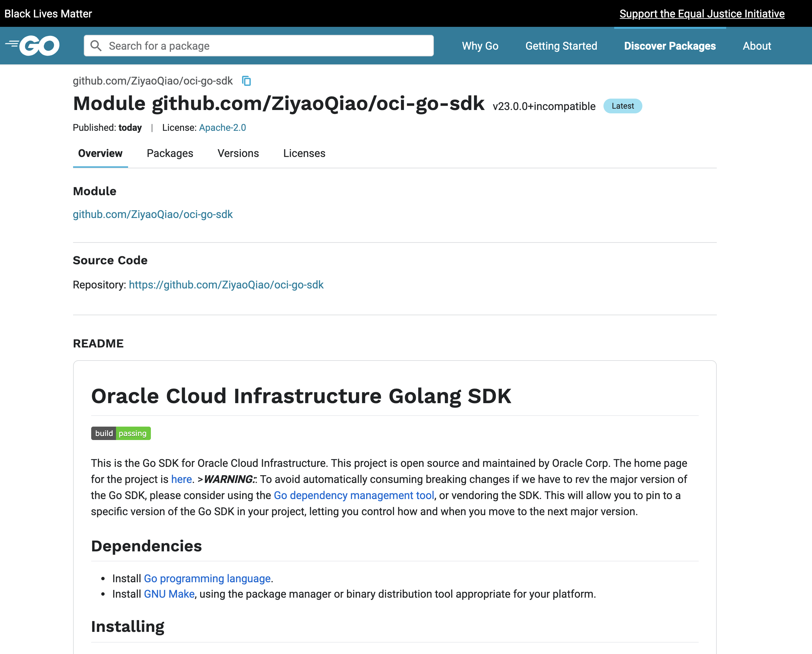Open the Repository https github link
The width and height of the screenshot is (812, 654).
(226, 285)
